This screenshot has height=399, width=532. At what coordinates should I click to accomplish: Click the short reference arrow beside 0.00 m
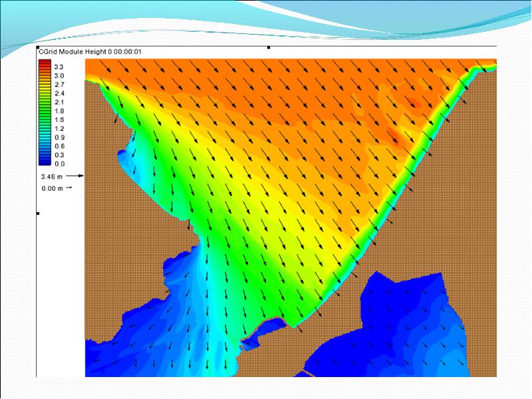click(69, 188)
